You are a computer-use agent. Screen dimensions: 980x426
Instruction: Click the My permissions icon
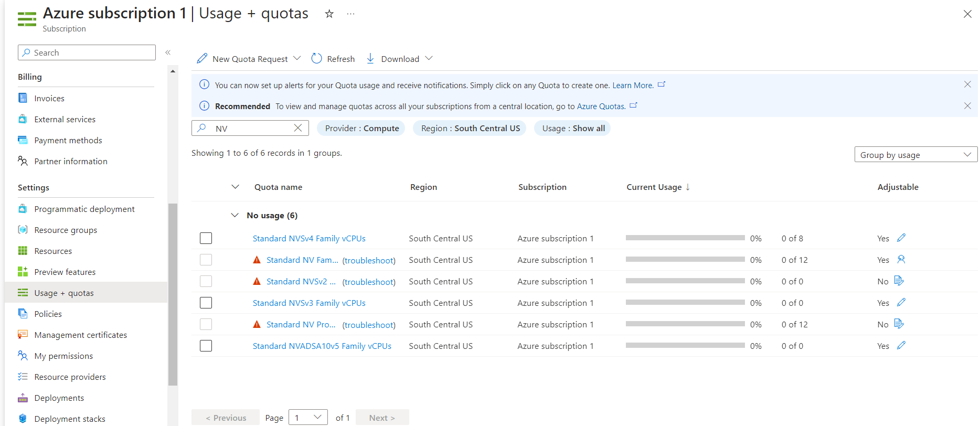coord(23,356)
